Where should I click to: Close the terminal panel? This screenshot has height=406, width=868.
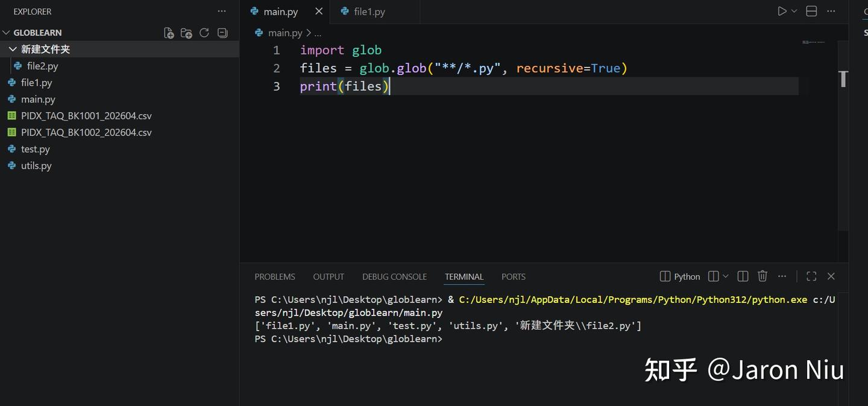(x=831, y=276)
